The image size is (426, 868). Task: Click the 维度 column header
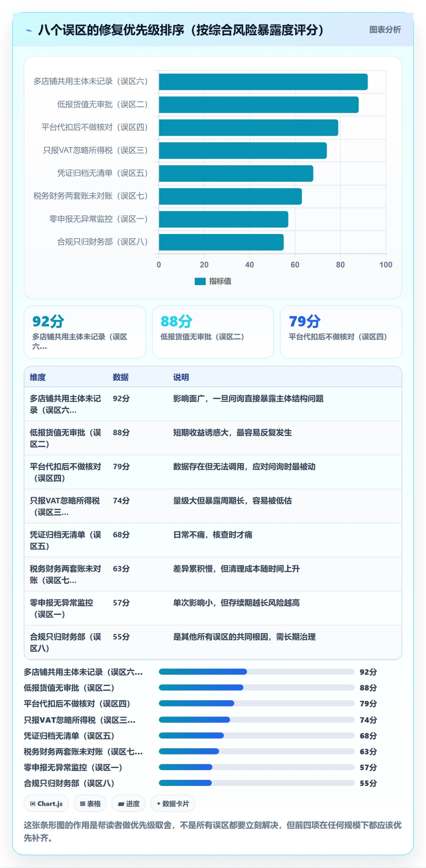click(38, 377)
